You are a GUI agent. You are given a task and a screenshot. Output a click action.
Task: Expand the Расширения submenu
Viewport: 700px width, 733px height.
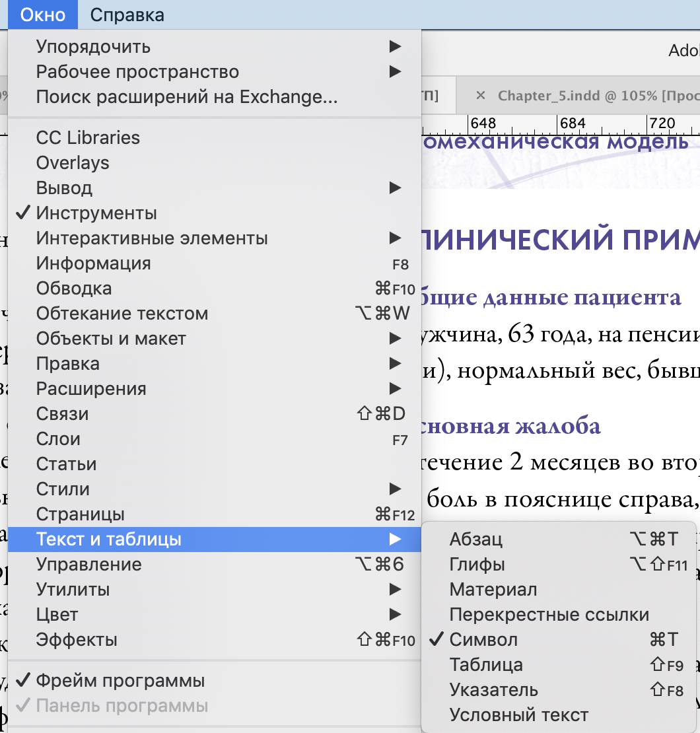pyautogui.click(x=215, y=388)
